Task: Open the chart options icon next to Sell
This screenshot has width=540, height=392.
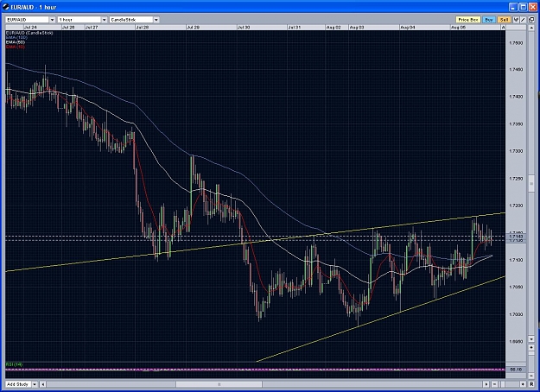Action: click(516, 20)
